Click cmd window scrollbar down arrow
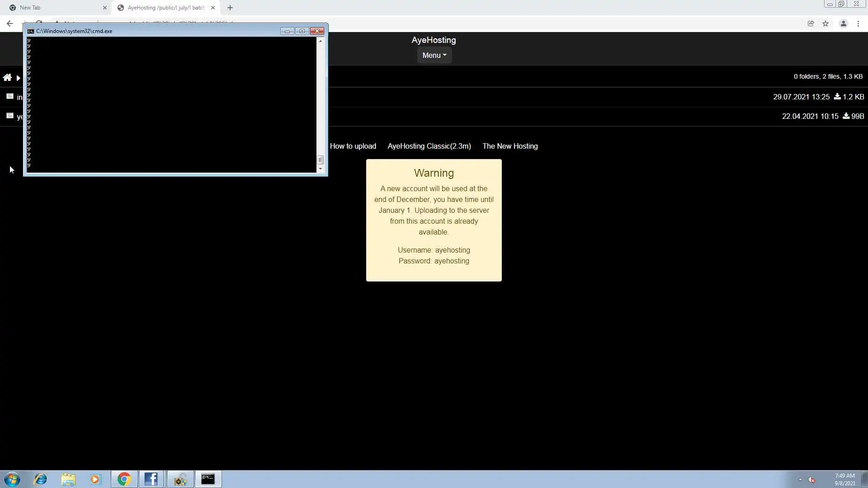868x488 pixels. click(321, 169)
